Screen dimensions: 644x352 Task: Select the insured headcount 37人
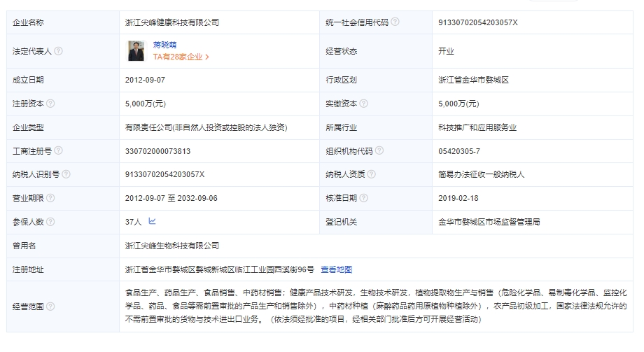[133, 222]
